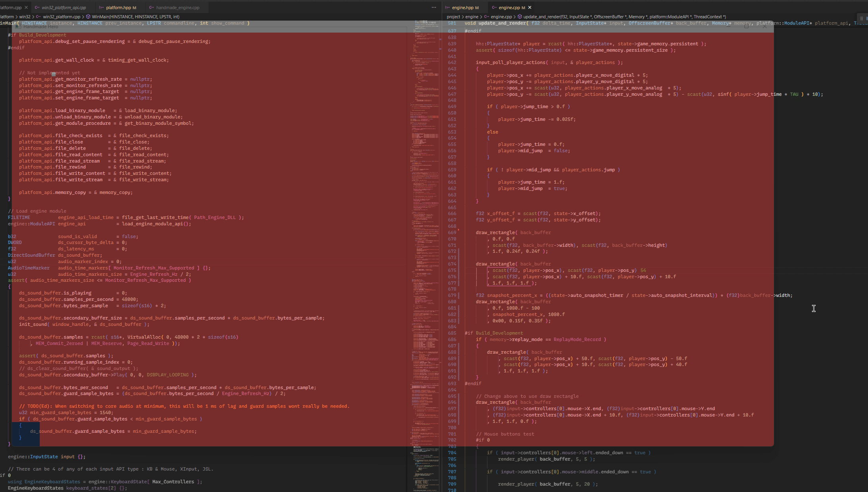Click engine.cpp file in right breadcrumb
The width and height of the screenshot is (868, 492).
(501, 17)
